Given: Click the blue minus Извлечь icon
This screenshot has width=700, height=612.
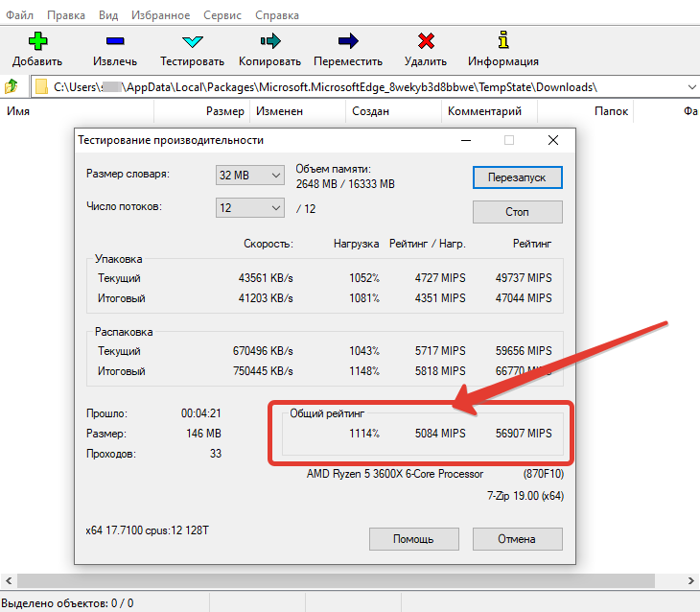Looking at the screenshot, I should [x=115, y=41].
